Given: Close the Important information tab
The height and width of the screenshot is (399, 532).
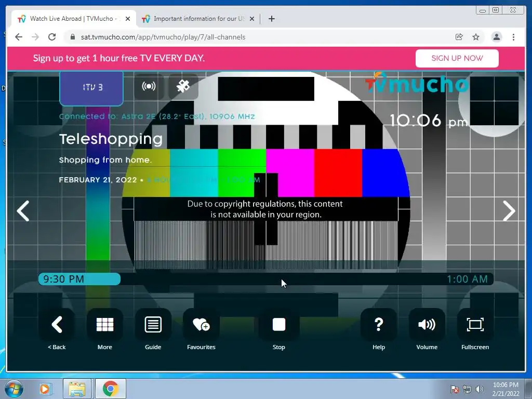Looking at the screenshot, I should tap(252, 19).
